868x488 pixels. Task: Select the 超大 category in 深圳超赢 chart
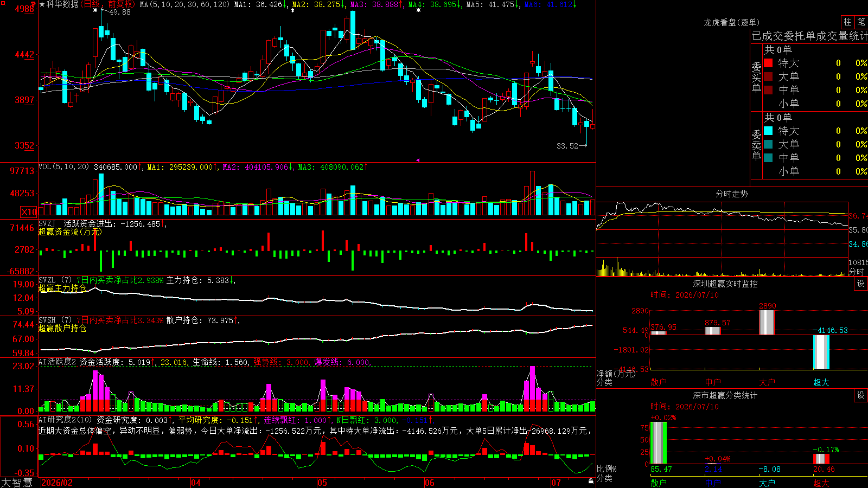(x=821, y=382)
